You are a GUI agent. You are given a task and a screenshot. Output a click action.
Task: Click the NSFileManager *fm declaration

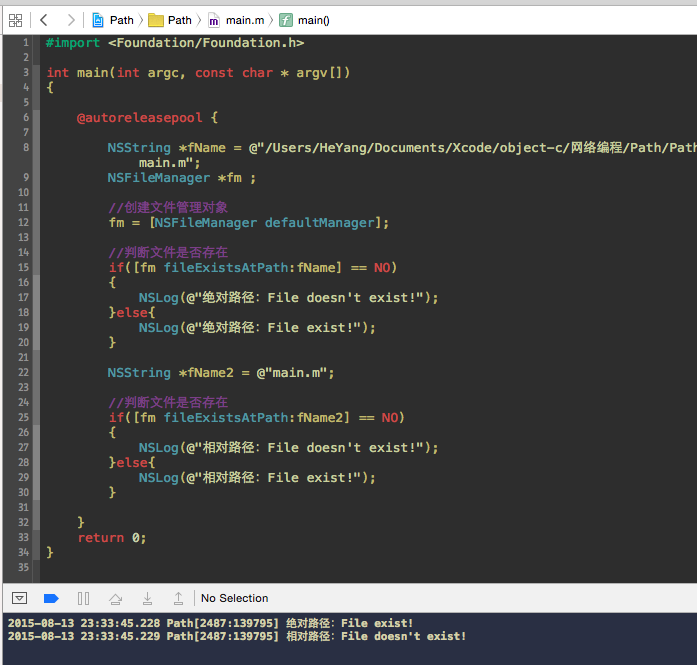point(181,178)
